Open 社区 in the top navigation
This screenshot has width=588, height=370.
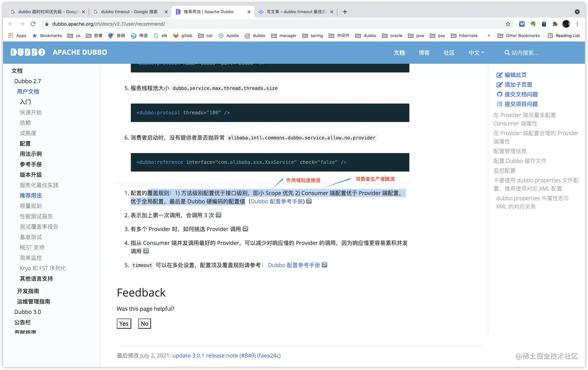(449, 53)
